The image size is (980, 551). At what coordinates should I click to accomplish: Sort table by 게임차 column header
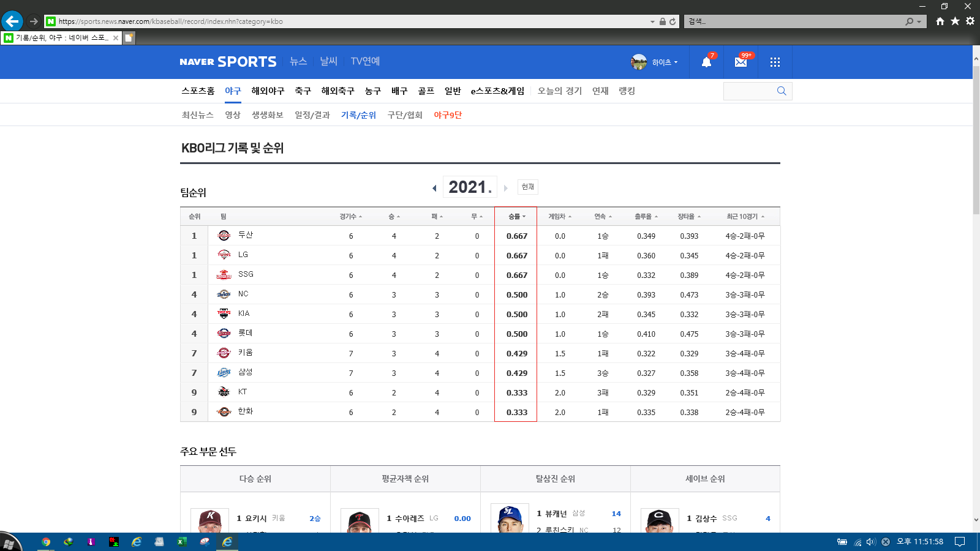pos(560,216)
